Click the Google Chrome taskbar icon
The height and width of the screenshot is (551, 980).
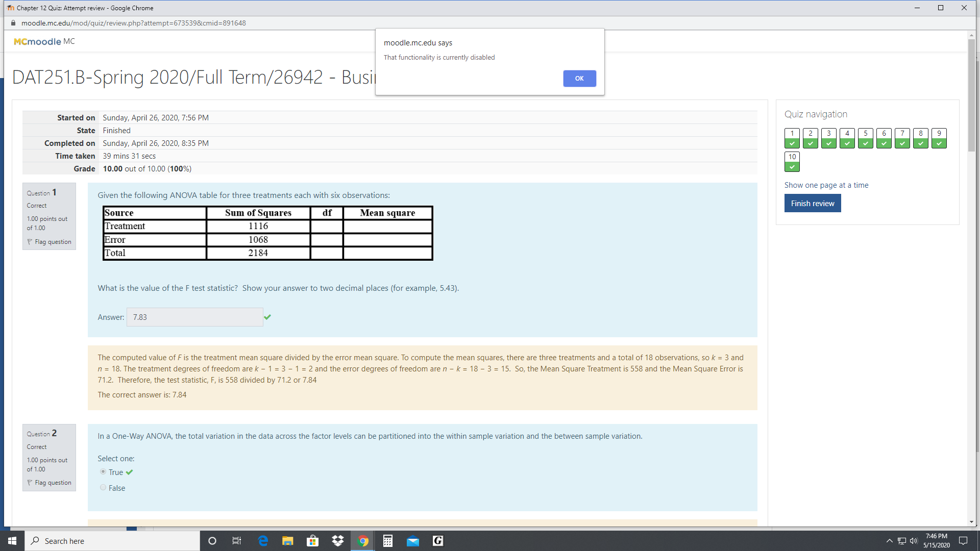(362, 540)
